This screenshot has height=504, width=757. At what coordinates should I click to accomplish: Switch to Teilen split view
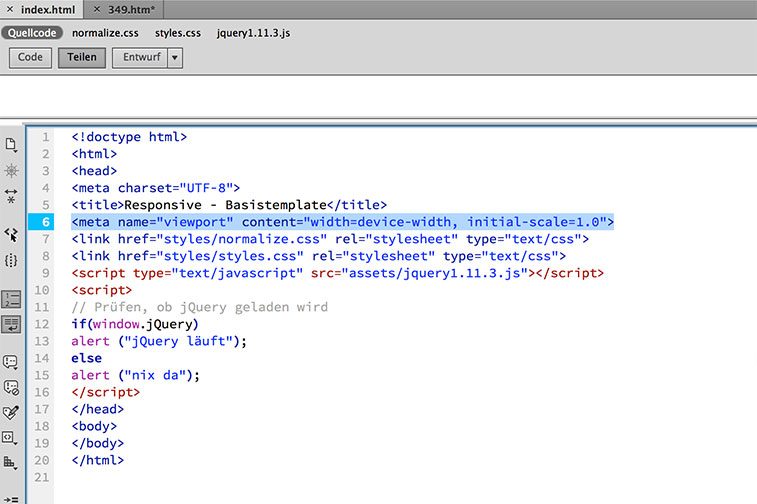point(82,57)
